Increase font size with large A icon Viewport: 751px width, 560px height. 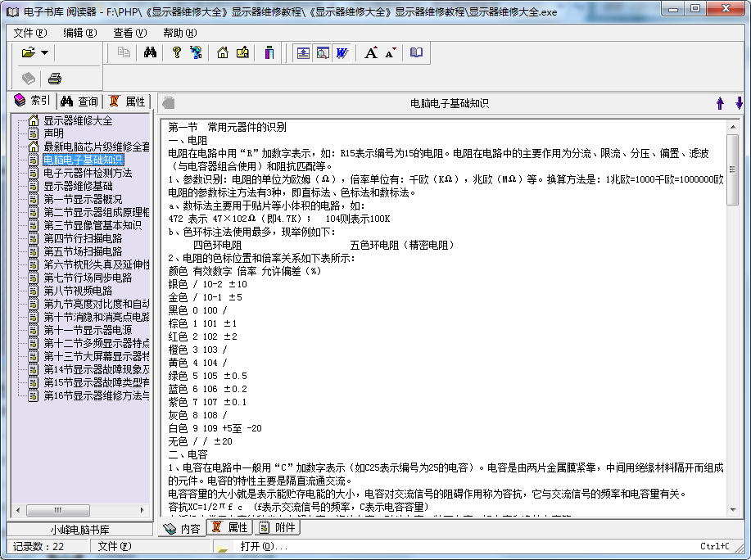371,52
